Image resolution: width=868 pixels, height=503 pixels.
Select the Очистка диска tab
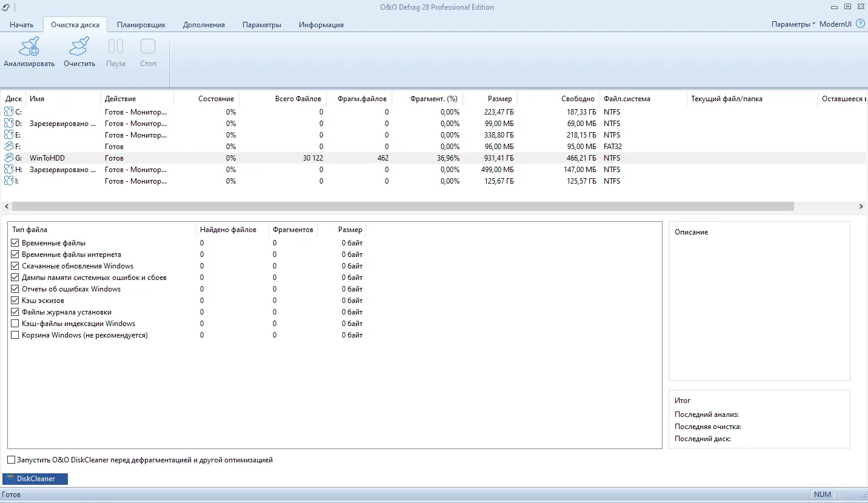pyautogui.click(x=76, y=25)
